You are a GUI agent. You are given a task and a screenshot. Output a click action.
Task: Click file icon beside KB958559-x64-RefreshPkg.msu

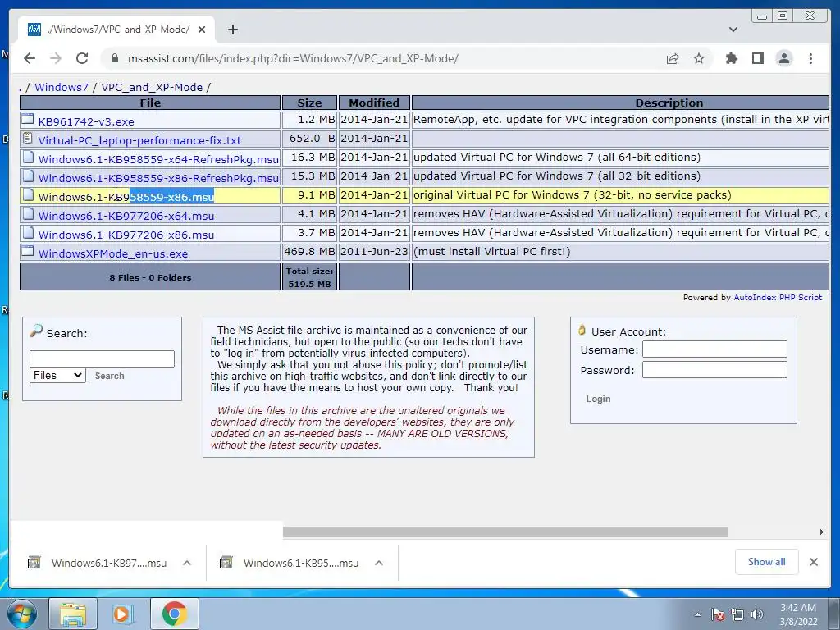tap(29, 157)
